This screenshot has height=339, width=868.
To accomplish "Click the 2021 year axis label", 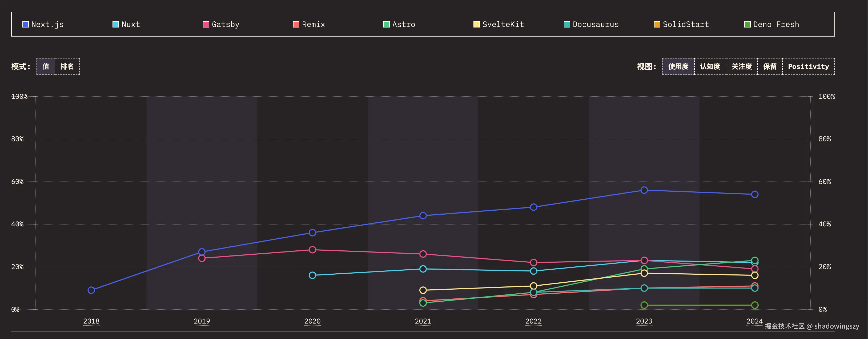I will tap(423, 321).
